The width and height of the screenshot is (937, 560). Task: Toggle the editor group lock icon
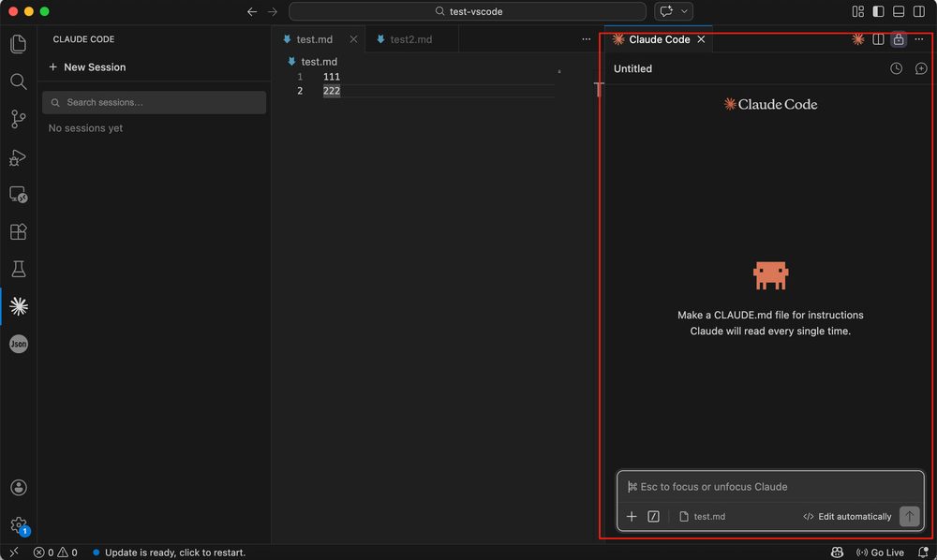tap(899, 39)
